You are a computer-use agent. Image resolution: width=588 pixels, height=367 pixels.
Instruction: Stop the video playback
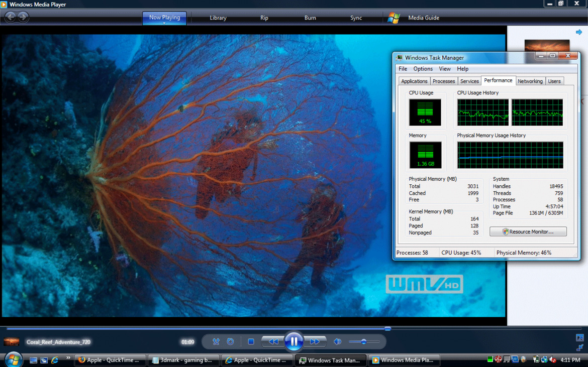pyautogui.click(x=251, y=341)
